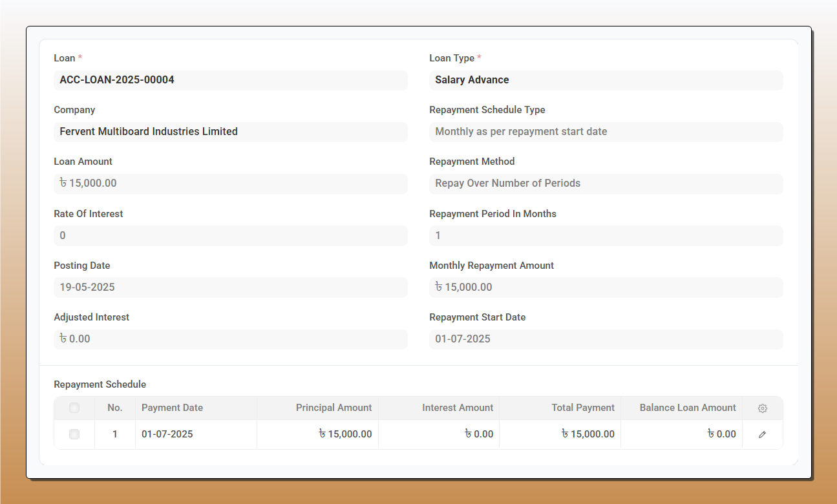
Task: Click the Company field label
Action: tap(74, 110)
